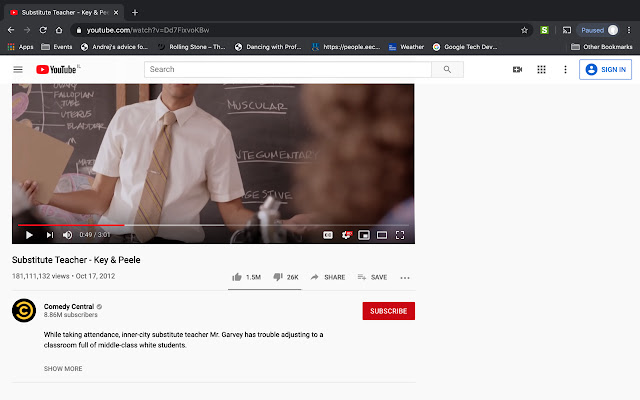The height and width of the screenshot is (400, 640).
Task: Open the Rolling Stone bookmark
Action: click(192, 47)
